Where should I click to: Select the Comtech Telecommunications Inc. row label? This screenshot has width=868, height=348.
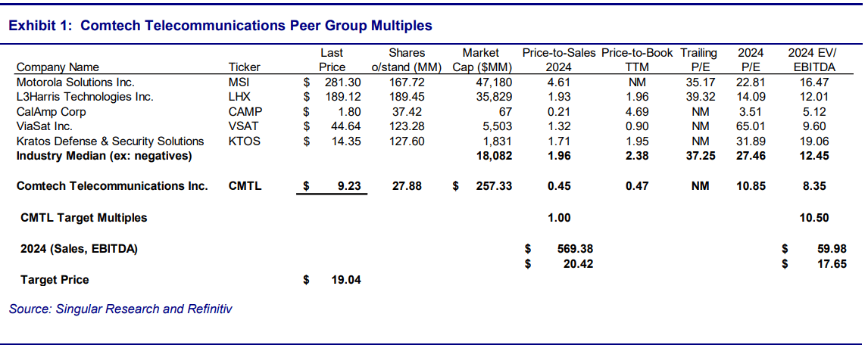112,186
